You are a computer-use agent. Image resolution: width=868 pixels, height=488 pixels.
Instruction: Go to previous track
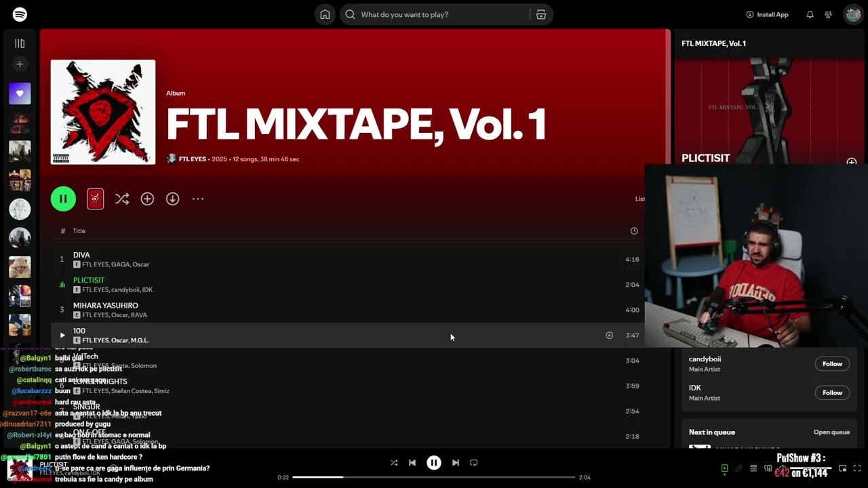(x=412, y=462)
